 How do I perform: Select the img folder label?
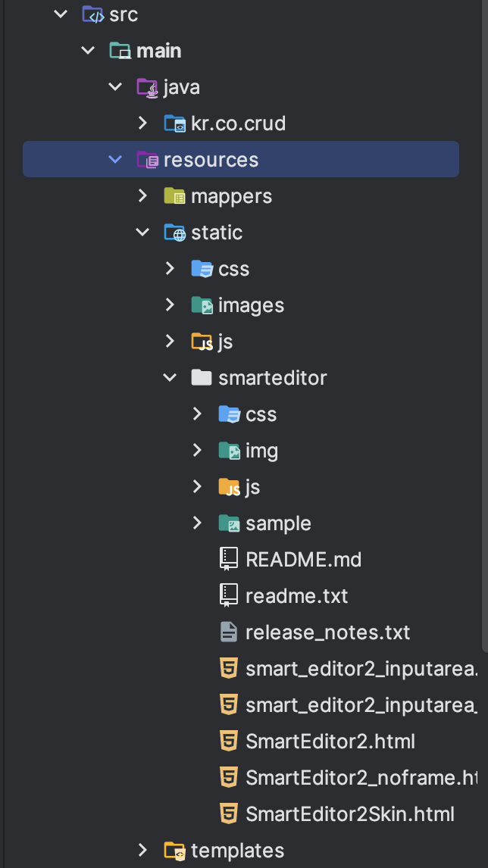(x=261, y=451)
